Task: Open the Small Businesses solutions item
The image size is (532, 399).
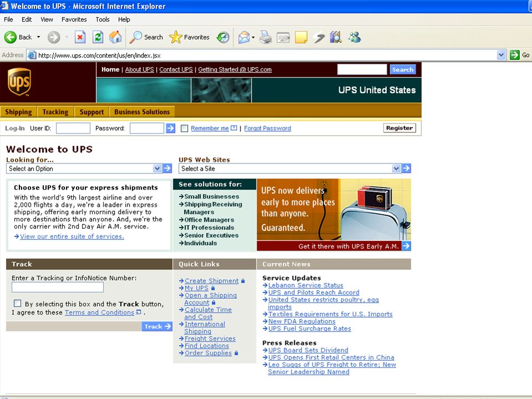Action: 211,196
